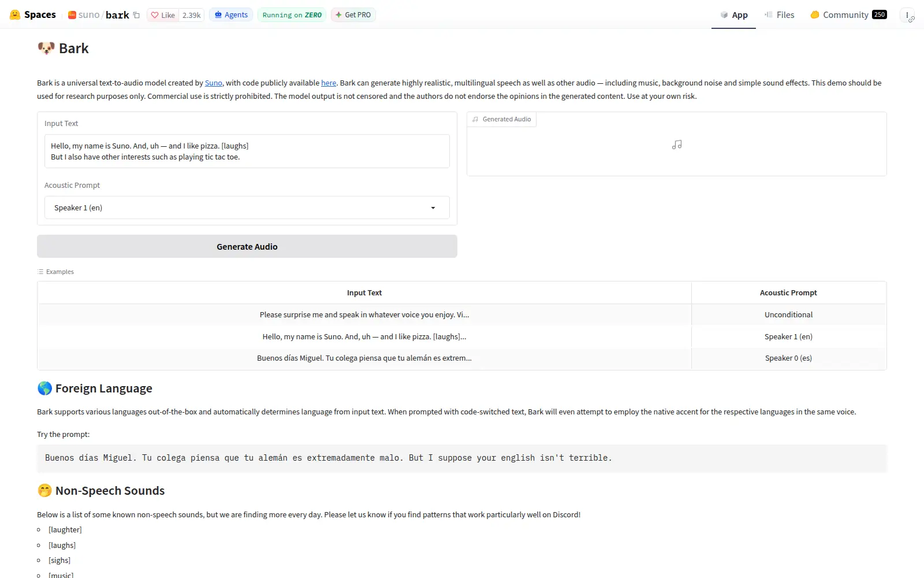Click the Buenos días code prompt block
The image size is (924, 578).
(462, 458)
